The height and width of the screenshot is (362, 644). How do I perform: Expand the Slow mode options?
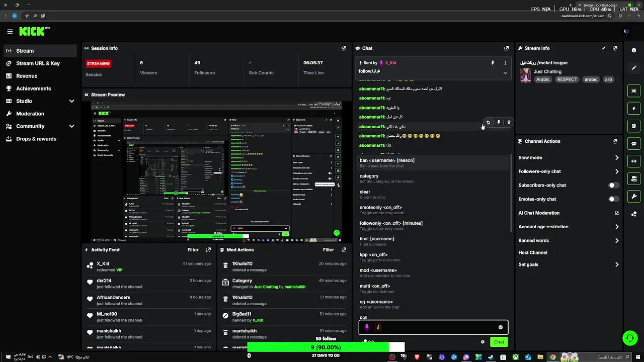(x=568, y=157)
